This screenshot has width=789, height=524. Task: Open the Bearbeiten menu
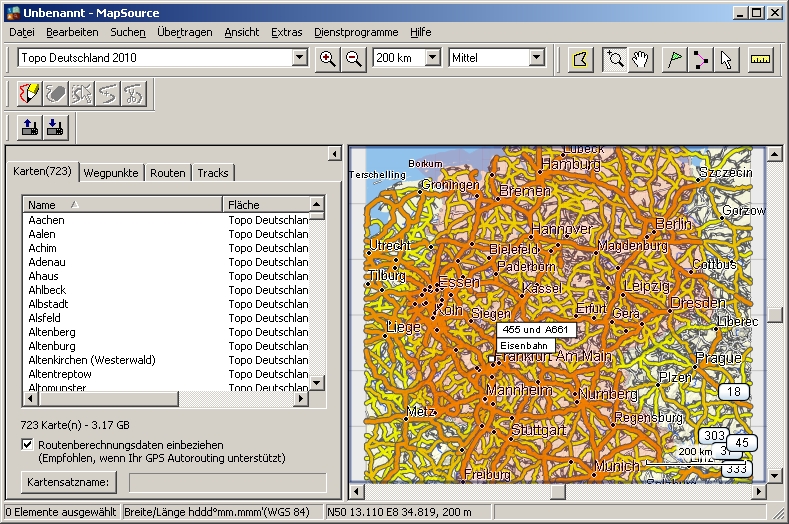click(x=72, y=32)
